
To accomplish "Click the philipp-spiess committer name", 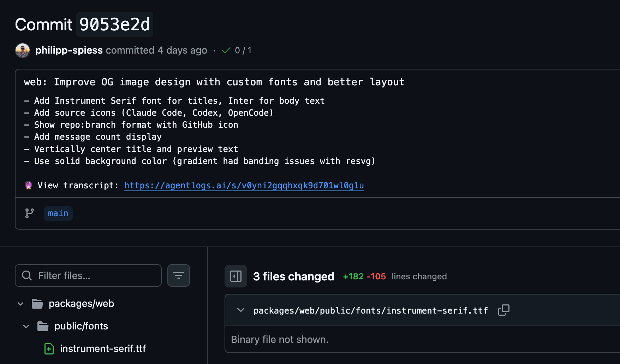I will (69, 50).
